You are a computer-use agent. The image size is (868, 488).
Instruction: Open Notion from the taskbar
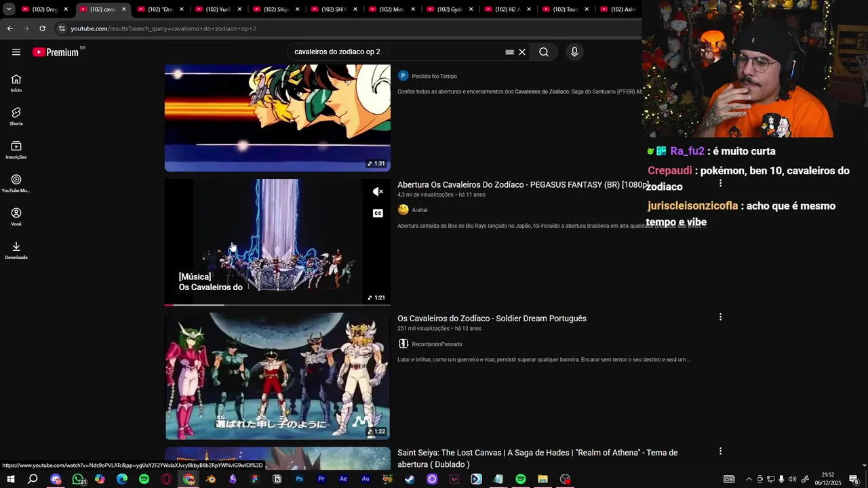point(277,479)
